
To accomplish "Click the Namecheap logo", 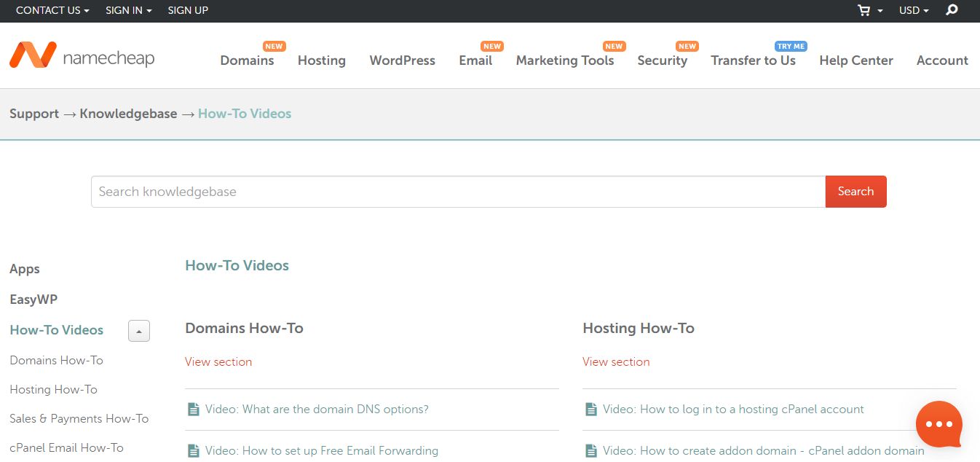I will pyautogui.click(x=82, y=55).
